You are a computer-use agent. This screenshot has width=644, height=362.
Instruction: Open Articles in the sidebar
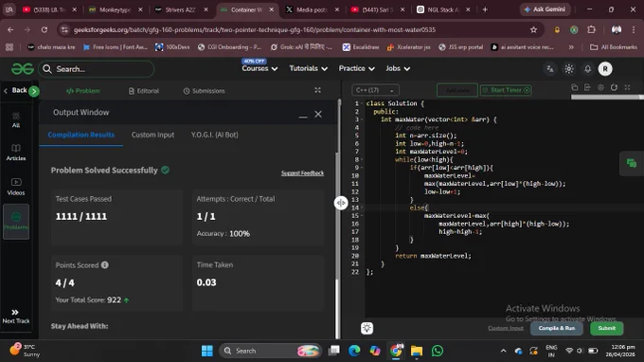(x=15, y=152)
